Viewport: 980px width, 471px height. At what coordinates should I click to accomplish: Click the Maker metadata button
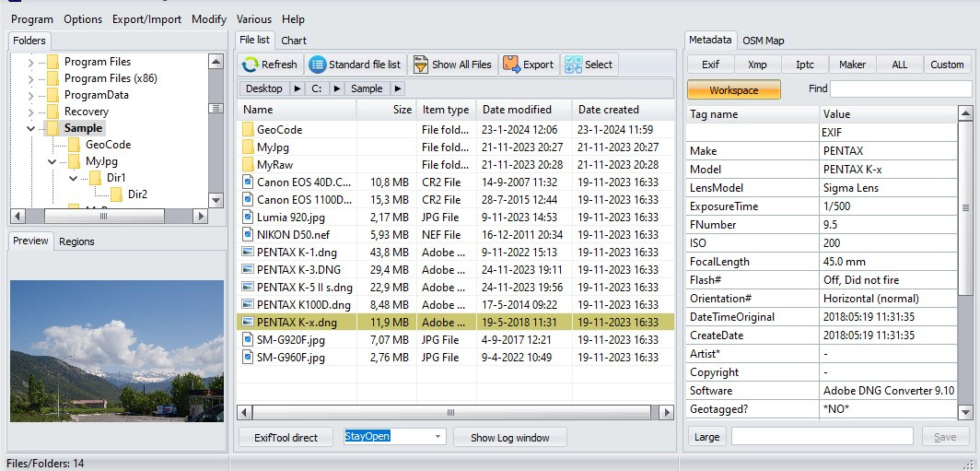tap(853, 65)
